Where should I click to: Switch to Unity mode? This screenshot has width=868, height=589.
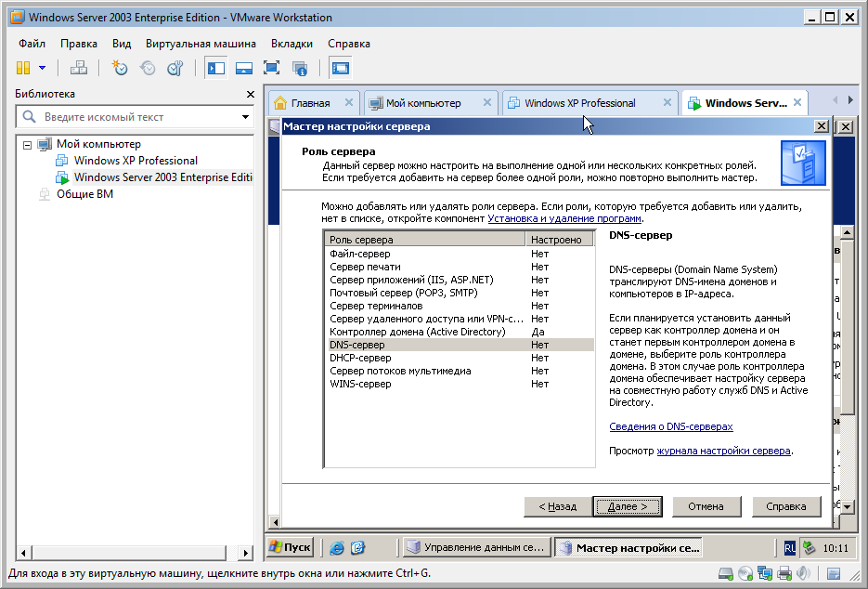click(x=300, y=68)
